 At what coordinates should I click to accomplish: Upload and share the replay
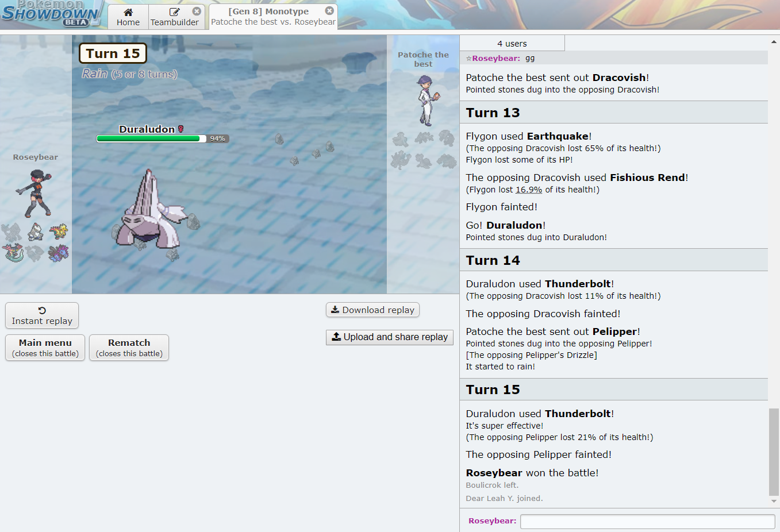click(x=390, y=337)
